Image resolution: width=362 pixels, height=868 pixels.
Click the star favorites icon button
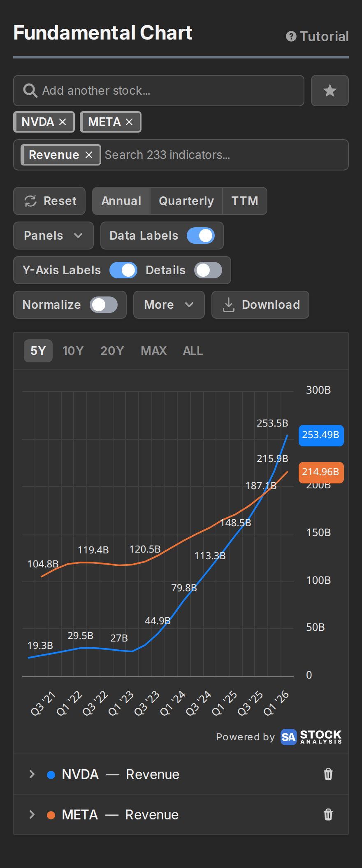point(330,91)
